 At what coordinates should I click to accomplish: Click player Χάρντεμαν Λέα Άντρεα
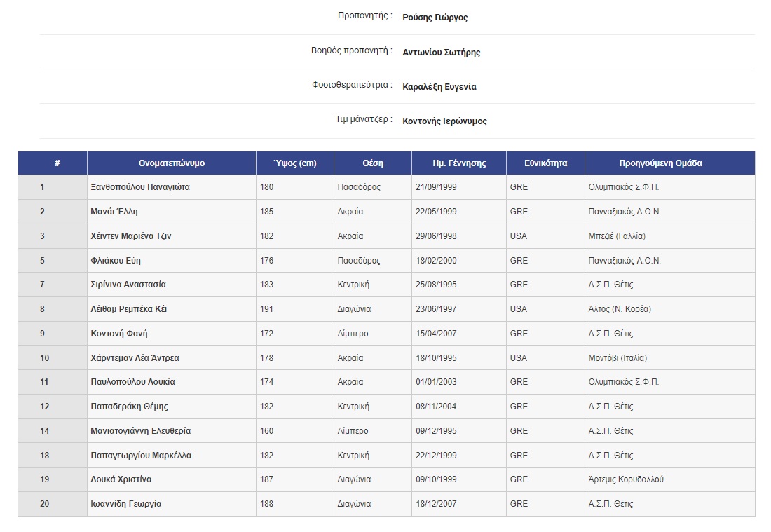click(x=135, y=358)
